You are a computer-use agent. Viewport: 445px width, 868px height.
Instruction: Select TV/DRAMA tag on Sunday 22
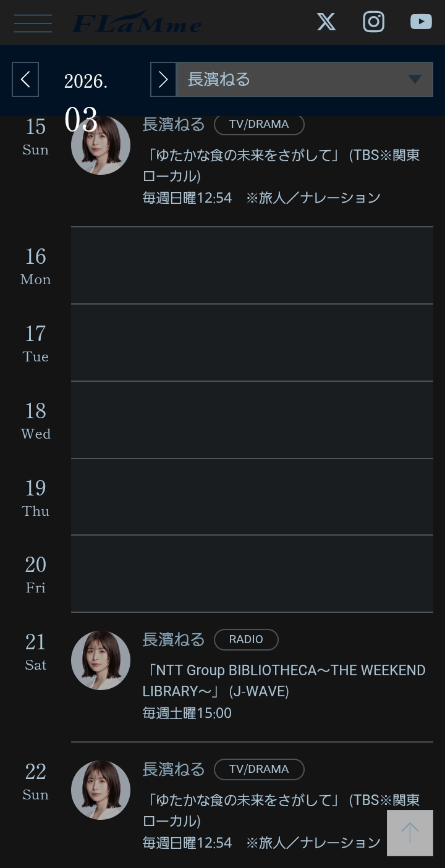tap(259, 769)
